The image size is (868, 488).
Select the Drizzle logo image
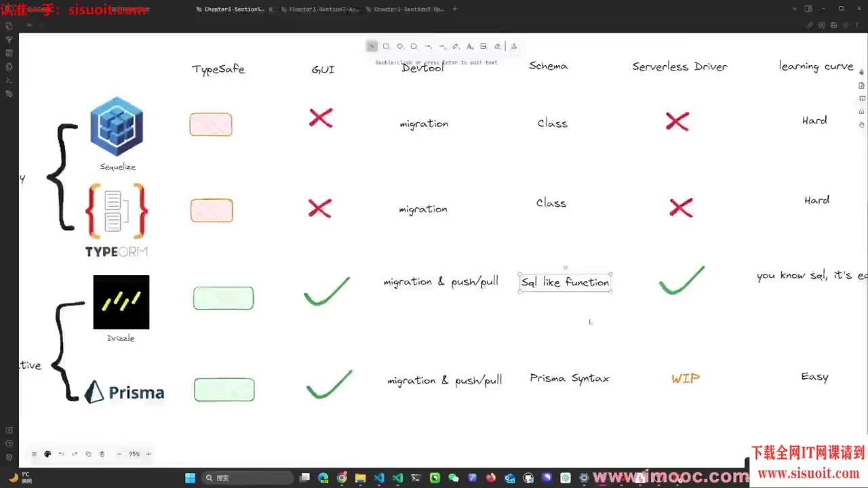(121, 302)
